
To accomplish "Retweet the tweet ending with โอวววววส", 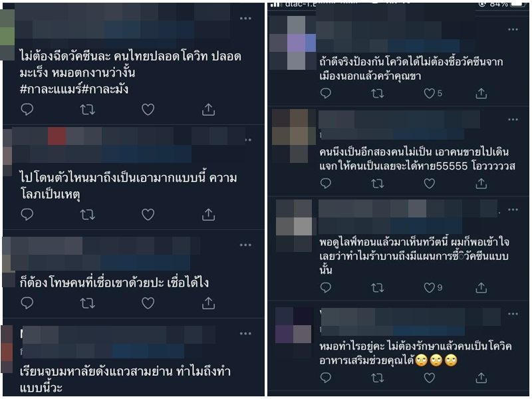I will click(377, 184).
